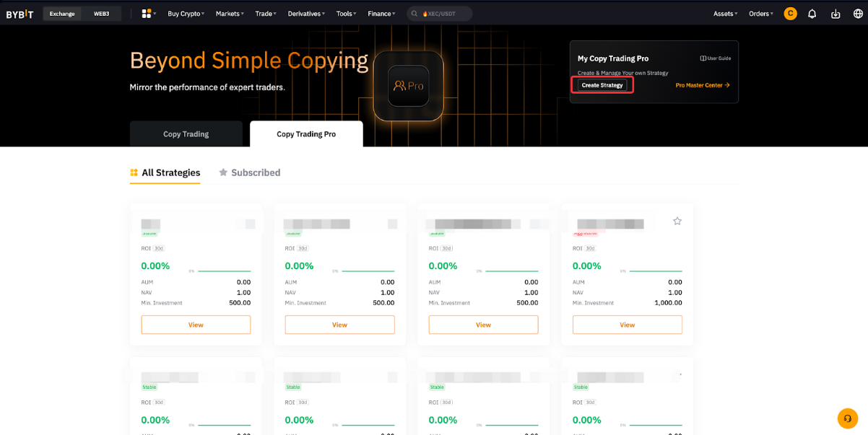This screenshot has height=435, width=868.
Task: Open the language globe icon
Action: click(857, 14)
